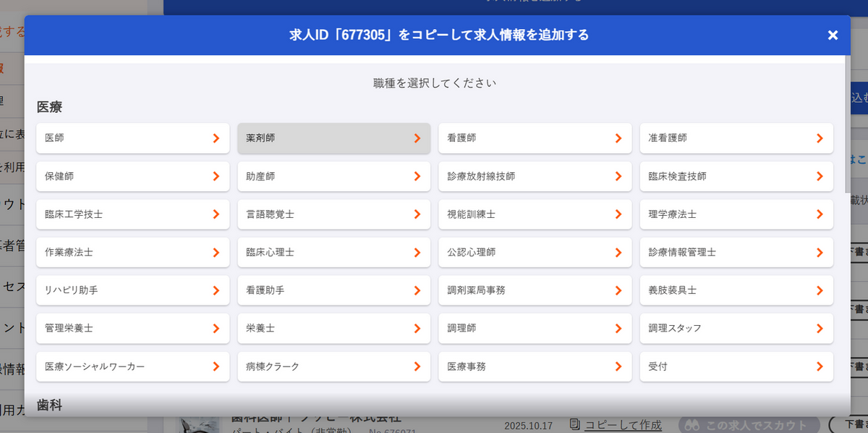Click the arrow icon on 看護師
Image resolution: width=868 pixels, height=433 pixels.
click(x=618, y=138)
